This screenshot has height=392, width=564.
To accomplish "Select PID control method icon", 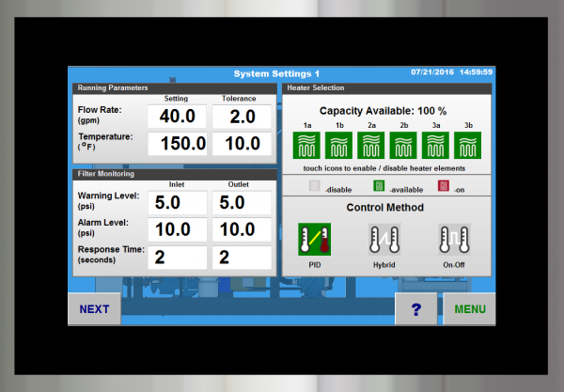I will click(x=314, y=239).
